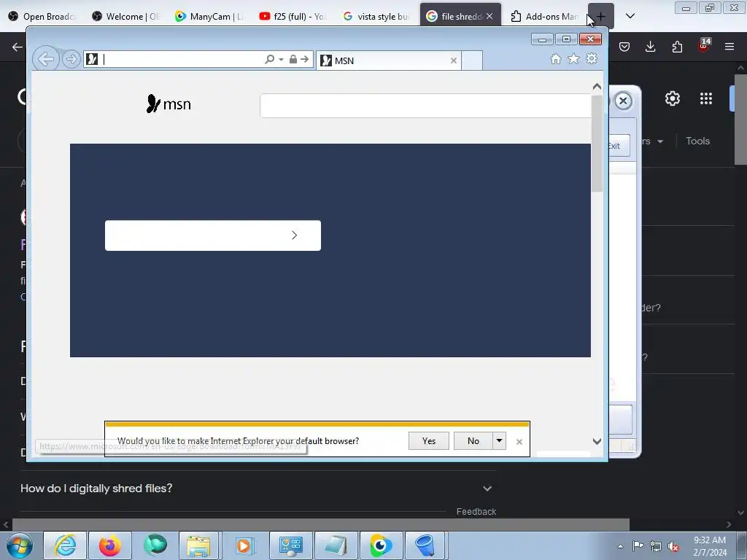This screenshot has width=747, height=560.
Task: Open address bar autocomplete dropdown arrow
Action: tap(281, 60)
